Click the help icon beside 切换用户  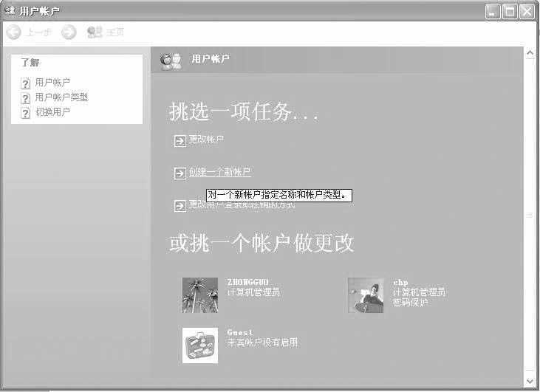[x=26, y=113]
